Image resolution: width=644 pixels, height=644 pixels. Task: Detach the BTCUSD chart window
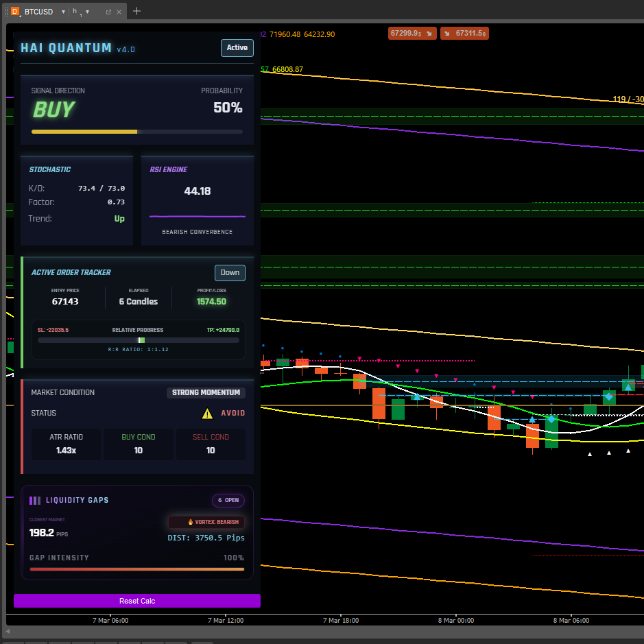coord(108,12)
